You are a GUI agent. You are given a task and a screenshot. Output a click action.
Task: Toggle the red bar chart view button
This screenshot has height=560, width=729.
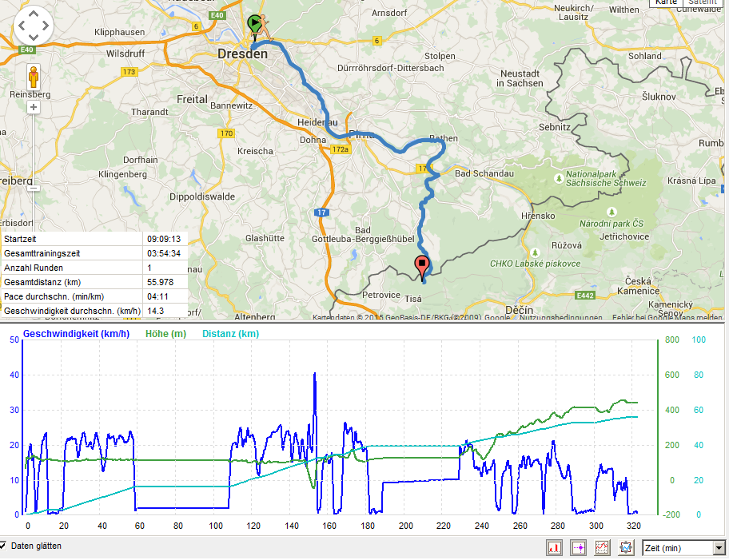pyautogui.click(x=554, y=547)
